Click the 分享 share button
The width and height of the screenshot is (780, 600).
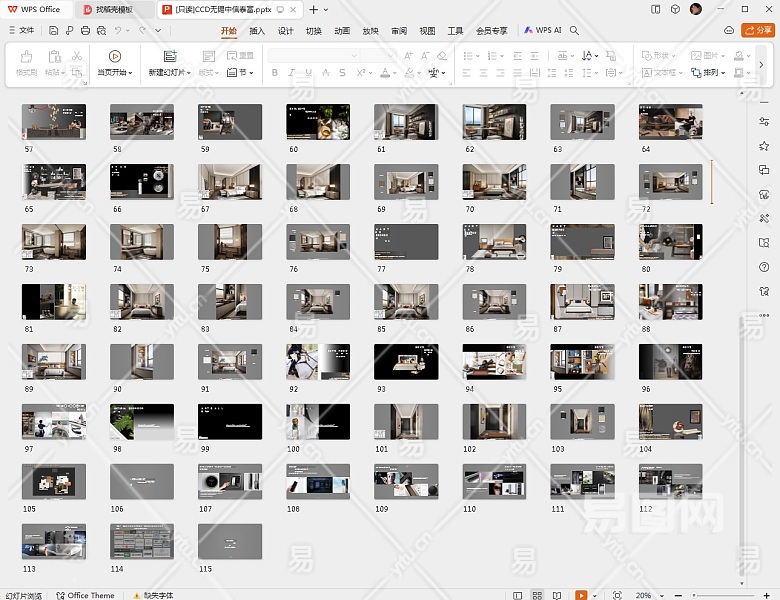[758, 31]
